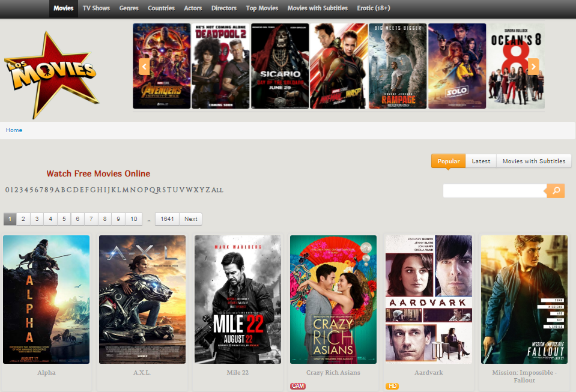Click the carousel next arrow
This screenshot has width=576, height=392.
click(533, 67)
